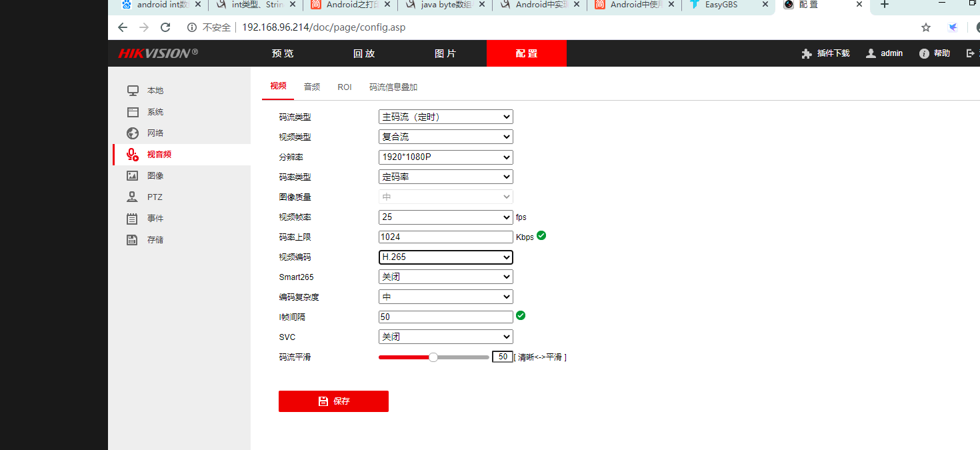Click the HIKVISION logo
This screenshot has height=450, width=980.
pyautogui.click(x=158, y=53)
